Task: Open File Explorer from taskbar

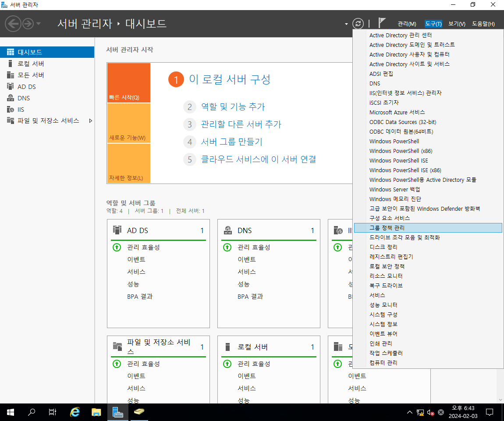Action: pos(96,412)
